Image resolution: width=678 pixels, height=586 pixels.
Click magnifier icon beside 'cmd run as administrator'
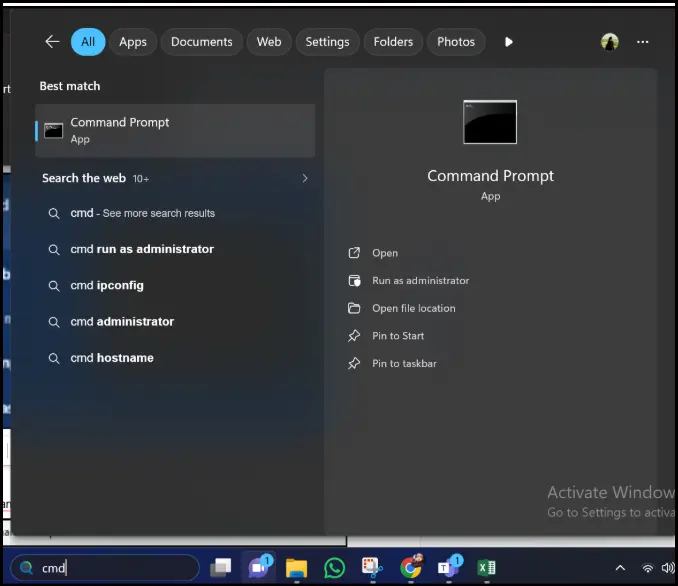54,250
